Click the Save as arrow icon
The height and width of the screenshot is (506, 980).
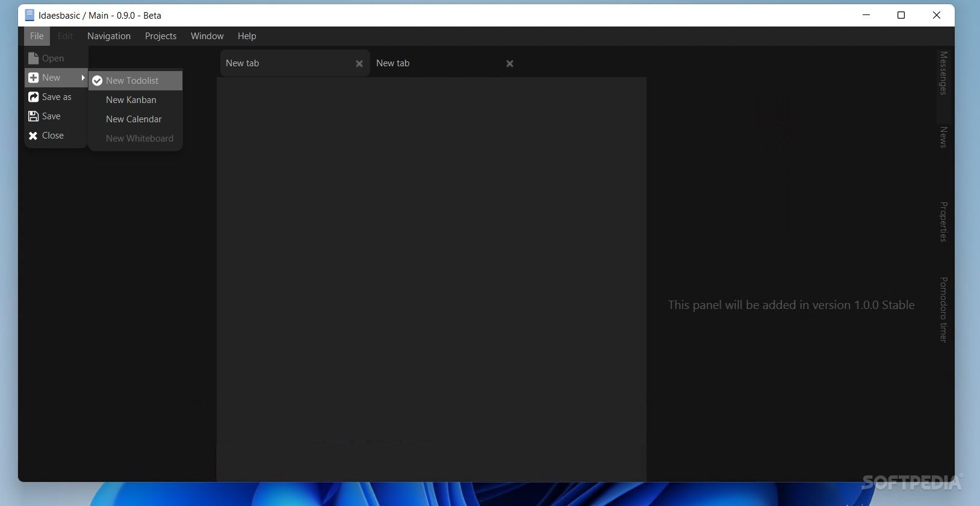point(33,97)
